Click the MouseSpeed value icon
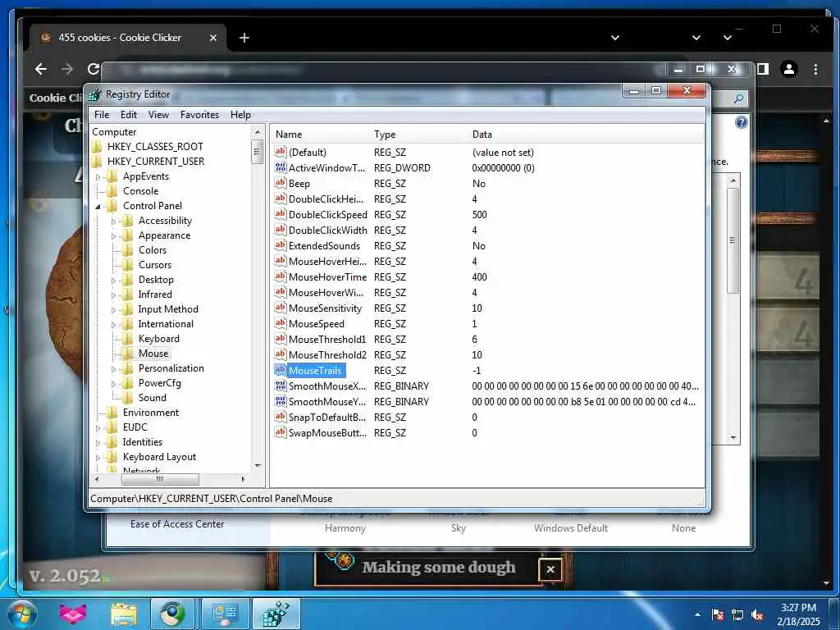 pos(281,323)
